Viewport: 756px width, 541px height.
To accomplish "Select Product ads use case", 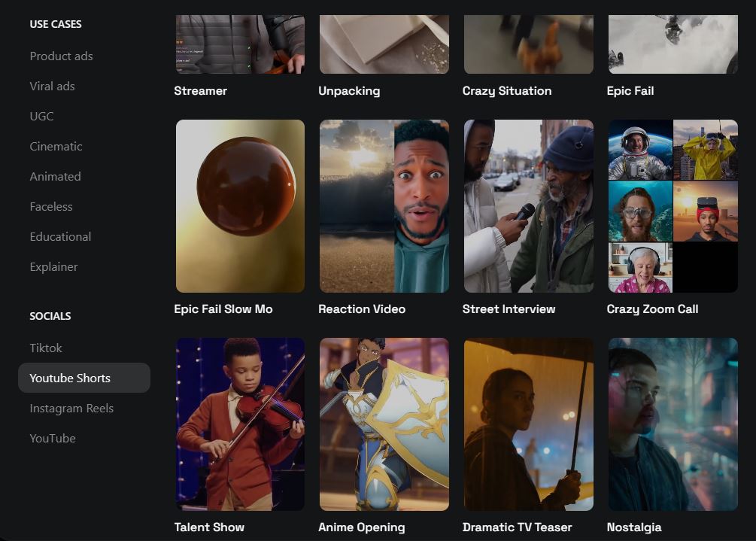I will [61, 56].
